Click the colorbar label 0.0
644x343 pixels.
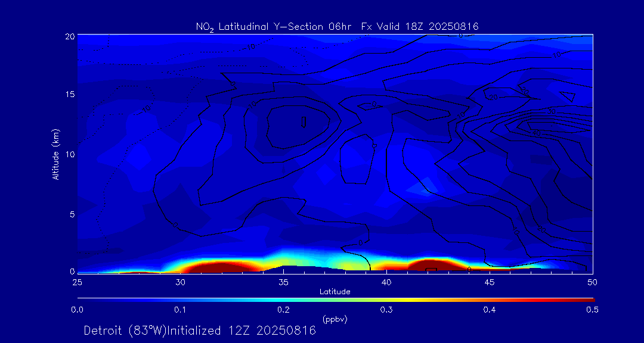(x=77, y=310)
